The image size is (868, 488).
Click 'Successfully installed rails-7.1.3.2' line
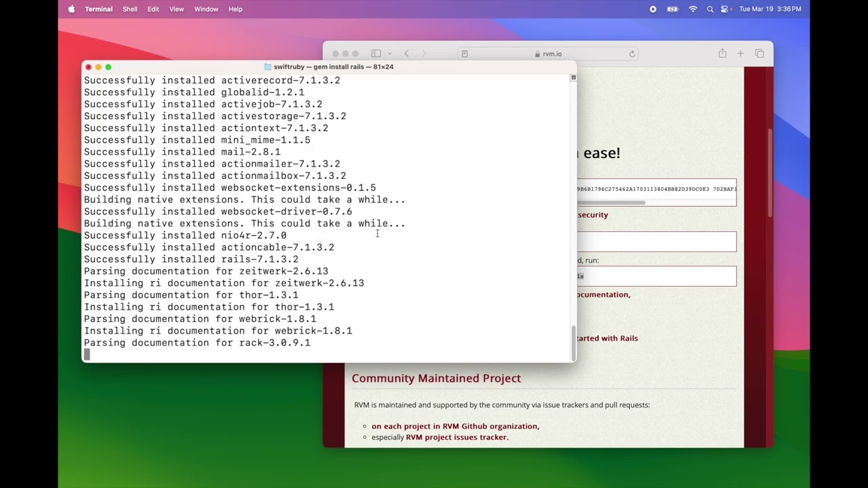click(191, 260)
